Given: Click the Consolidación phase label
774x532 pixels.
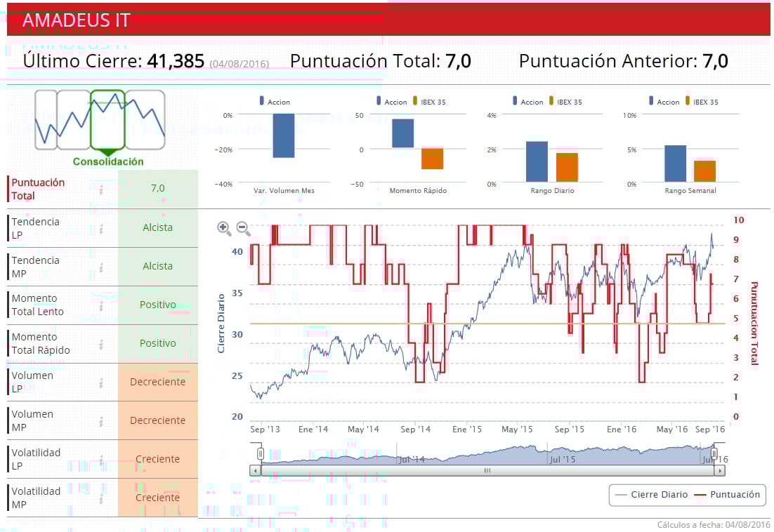Looking at the screenshot, I should tap(108, 161).
